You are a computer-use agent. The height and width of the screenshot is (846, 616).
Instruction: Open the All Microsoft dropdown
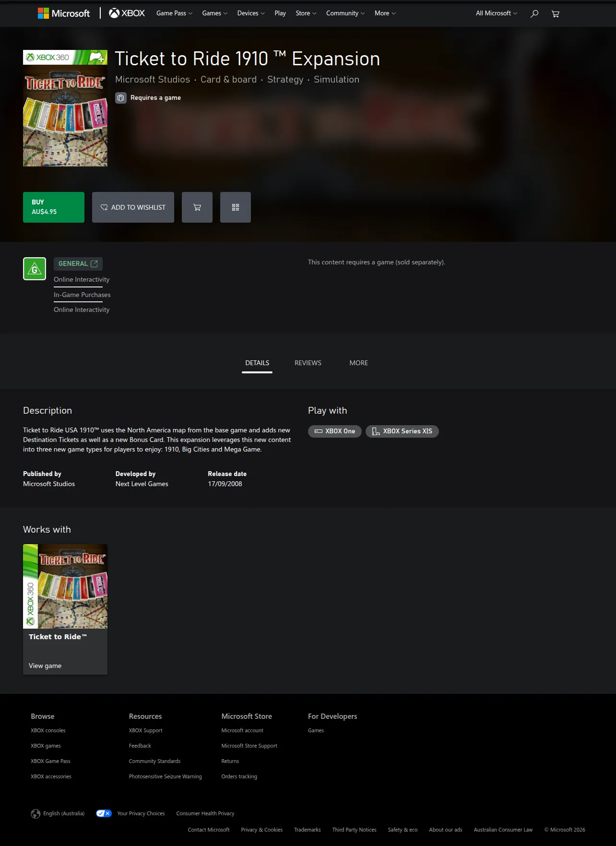tap(497, 13)
